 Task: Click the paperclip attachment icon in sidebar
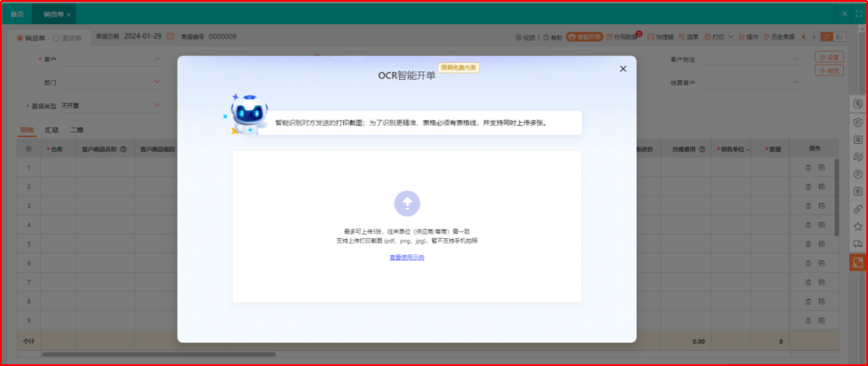coord(858,209)
